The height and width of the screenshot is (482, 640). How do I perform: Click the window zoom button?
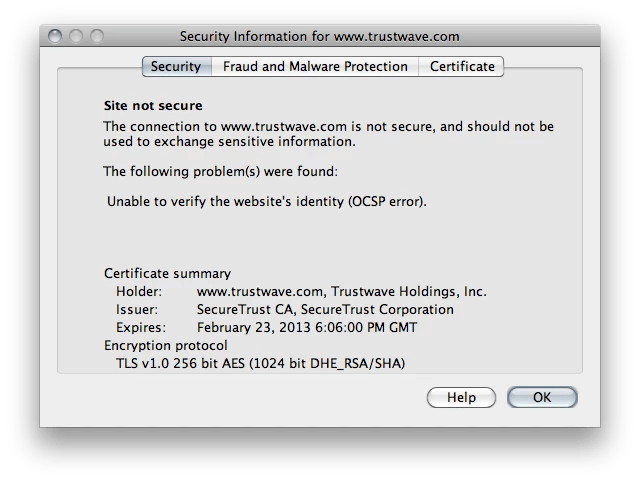click(96, 38)
